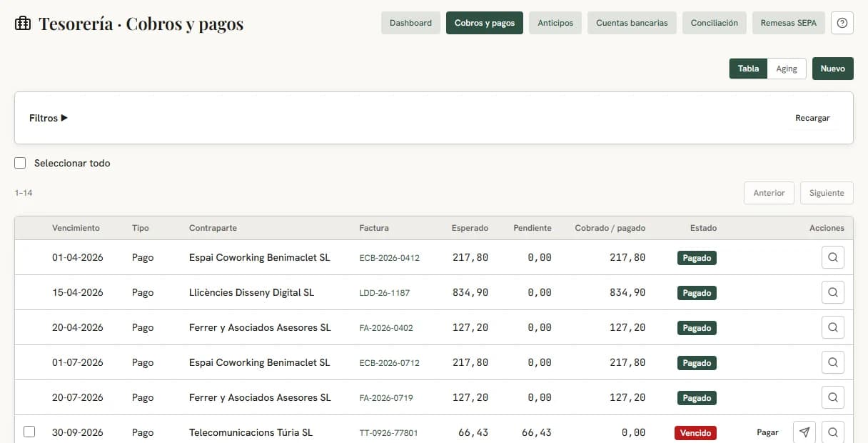Viewport: 868px width, 443px height.
Task: Click the Vencimiento column header
Action: [76, 228]
